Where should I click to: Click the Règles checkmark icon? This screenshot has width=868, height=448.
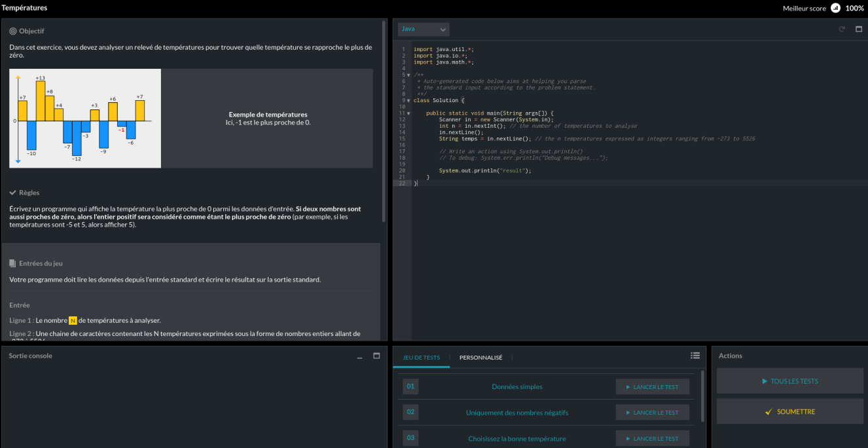(x=12, y=192)
